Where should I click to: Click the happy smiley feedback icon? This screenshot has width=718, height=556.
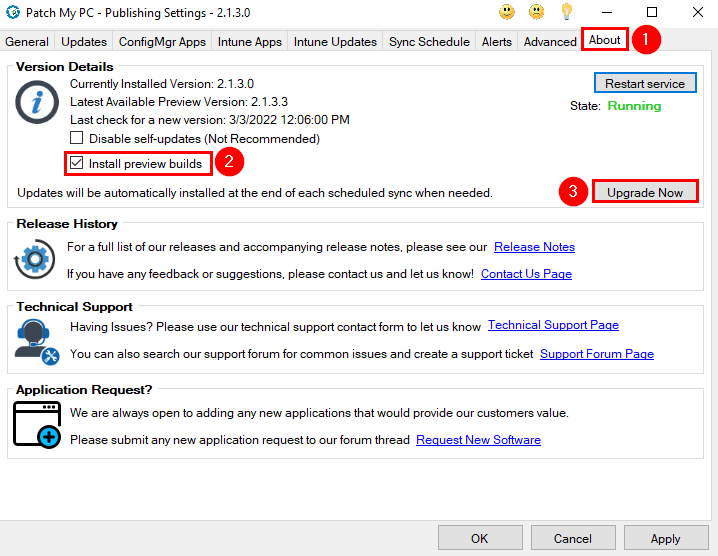pos(506,12)
